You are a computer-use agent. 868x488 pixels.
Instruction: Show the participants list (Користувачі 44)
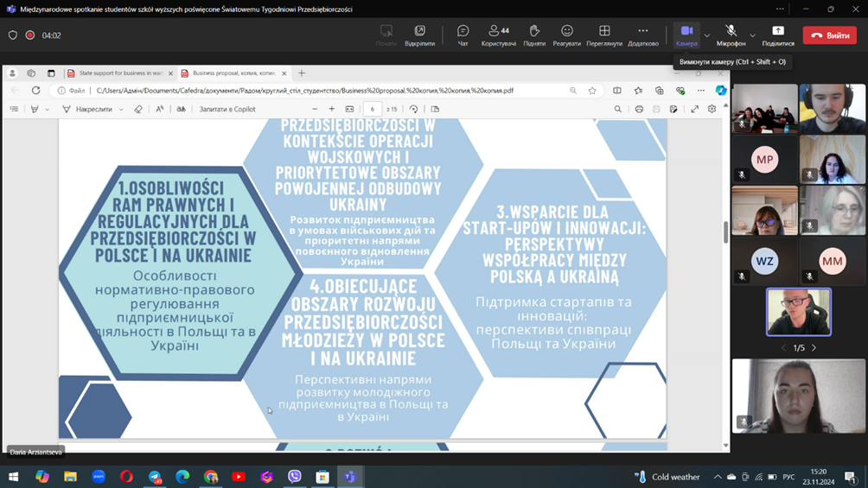click(x=498, y=35)
